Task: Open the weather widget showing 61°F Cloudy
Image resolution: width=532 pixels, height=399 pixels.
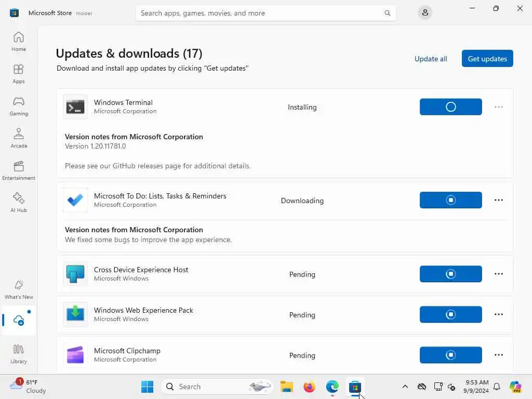Action: pos(28,387)
